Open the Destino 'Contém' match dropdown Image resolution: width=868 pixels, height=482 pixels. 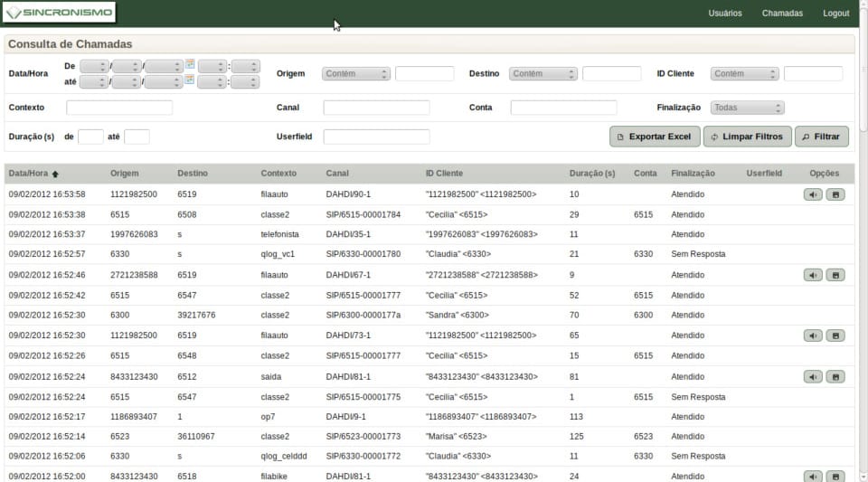tap(543, 73)
